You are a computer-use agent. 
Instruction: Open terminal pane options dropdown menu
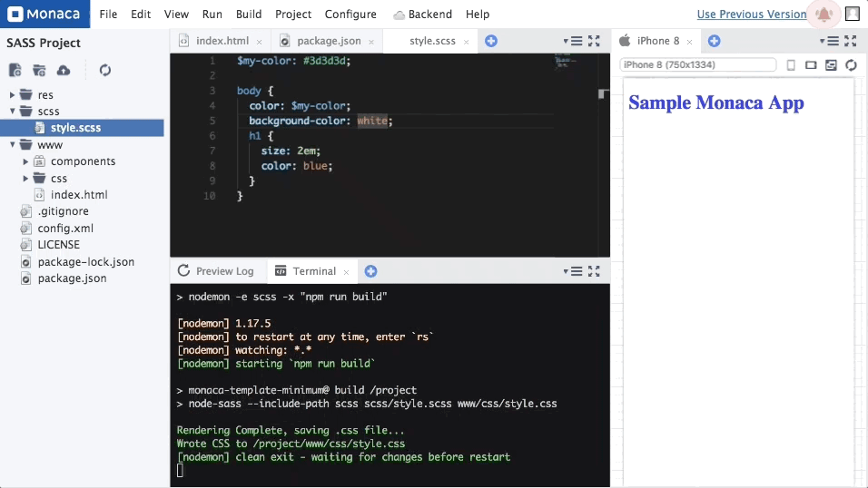[x=573, y=271]
